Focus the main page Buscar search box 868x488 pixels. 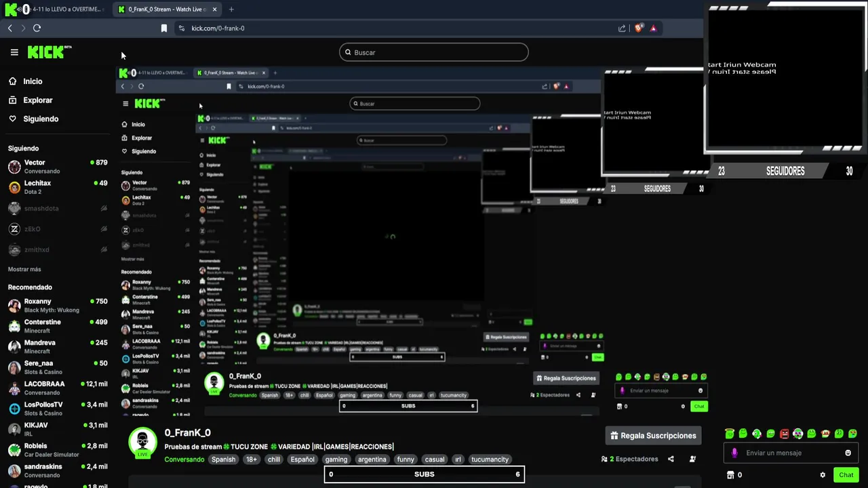coord(433,52)
